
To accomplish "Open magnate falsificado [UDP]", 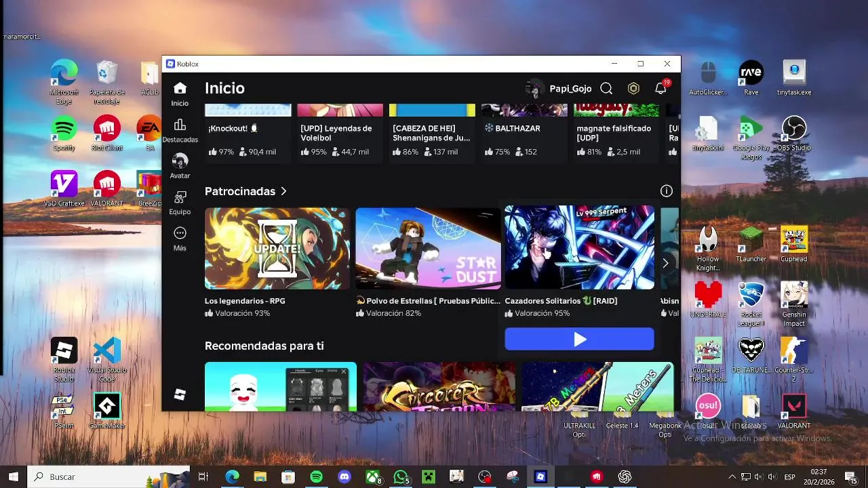I will pyautogui.click(x=614, y=133).
